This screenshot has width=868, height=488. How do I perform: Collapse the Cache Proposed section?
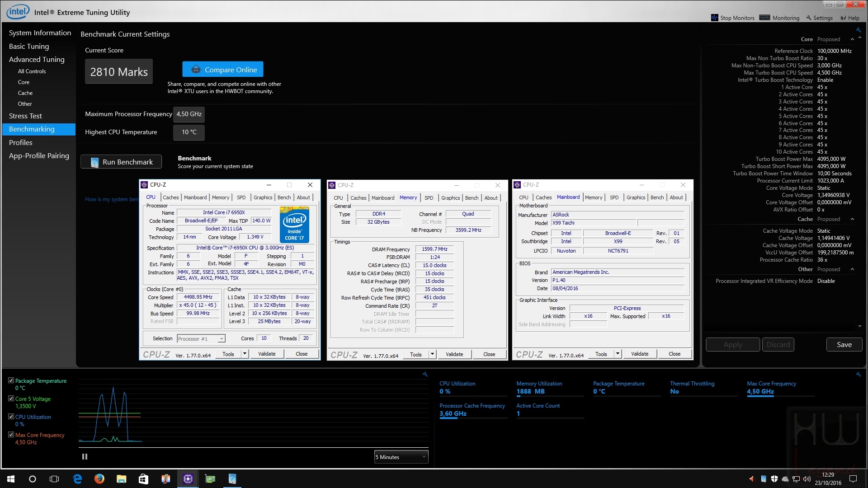[853, 219]
